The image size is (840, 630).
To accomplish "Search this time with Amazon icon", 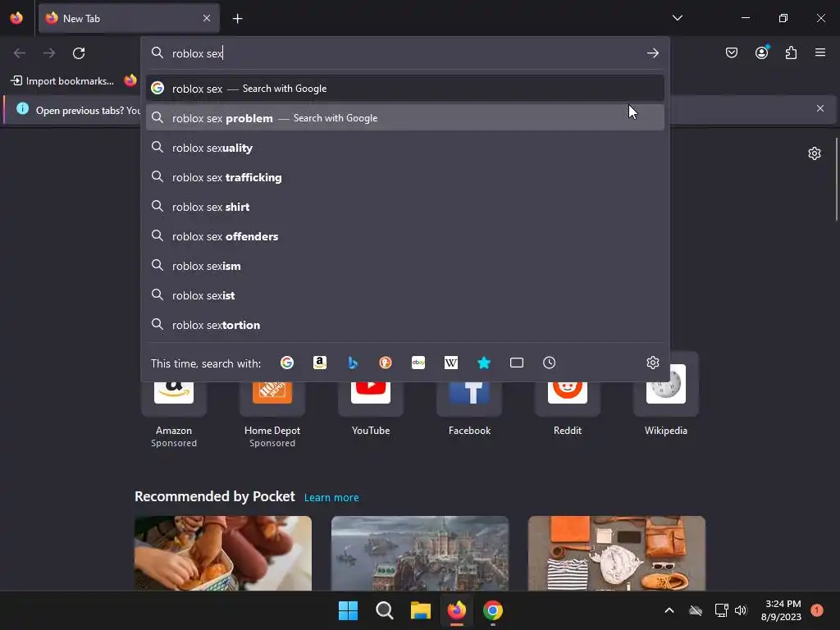I will 320,363.
